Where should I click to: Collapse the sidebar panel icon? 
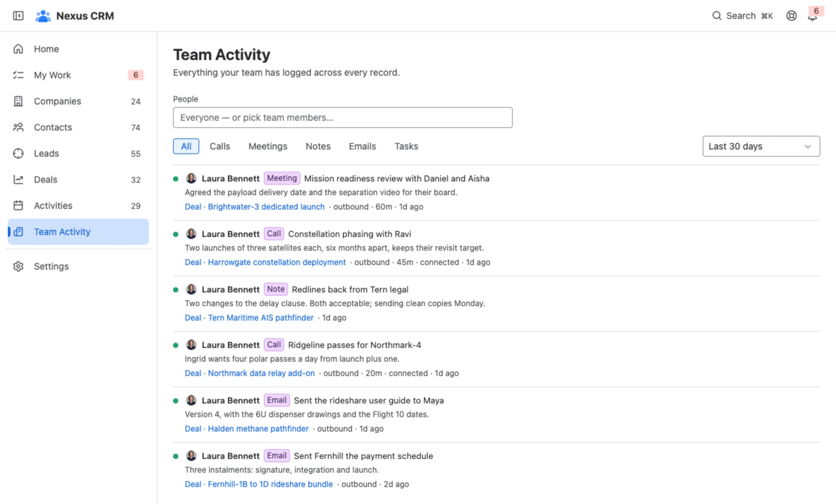tap(18, 16)
